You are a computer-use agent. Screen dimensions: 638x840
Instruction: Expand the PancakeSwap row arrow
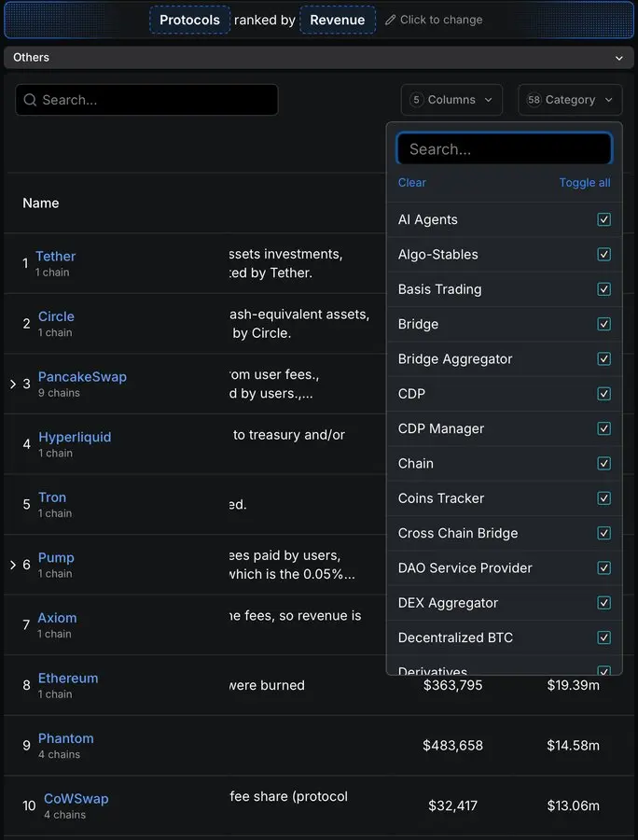click(12, 384)
